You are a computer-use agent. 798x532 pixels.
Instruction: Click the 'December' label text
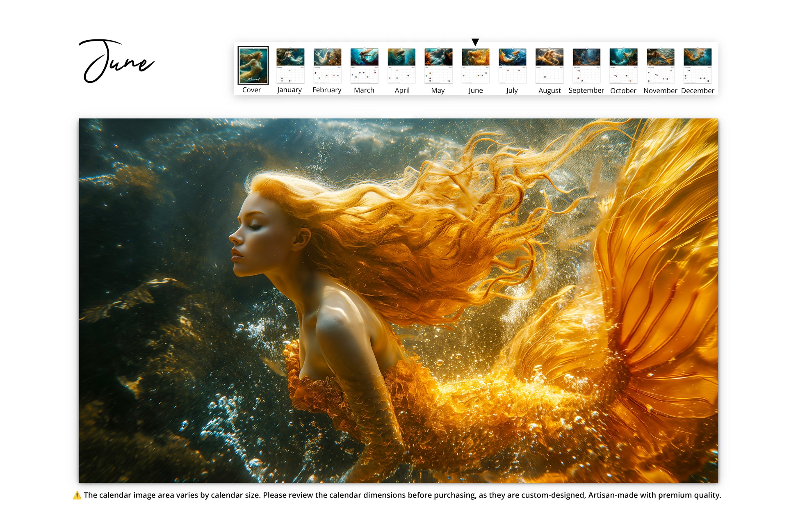(x=698, y=91)
